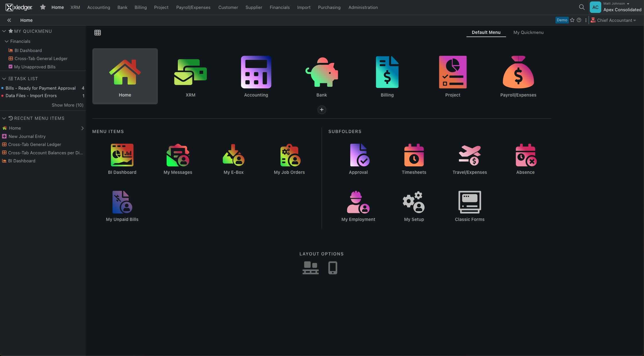644x356 pixels.
Task: Click the plus button below module icons
Action: click(x=322, y=110)
